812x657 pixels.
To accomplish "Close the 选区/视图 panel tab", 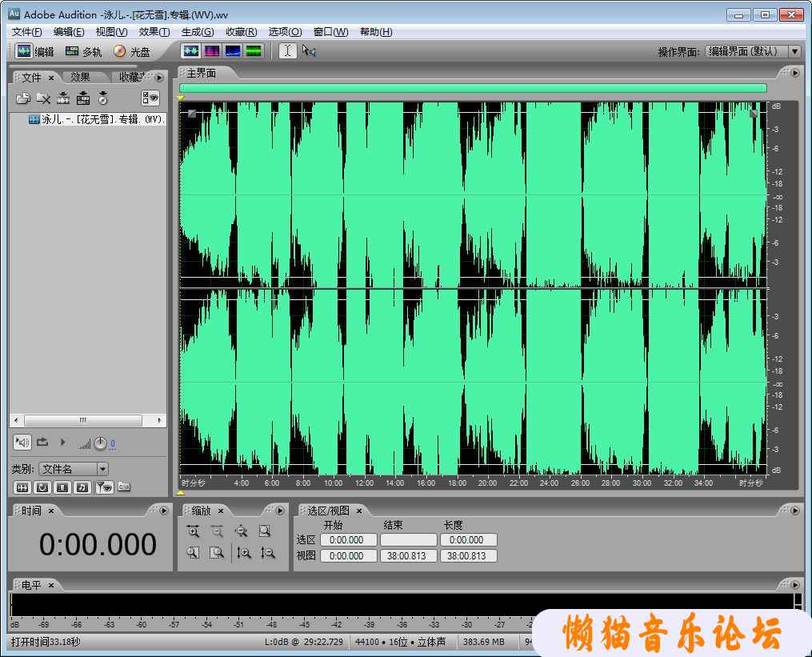I will 359,511.
